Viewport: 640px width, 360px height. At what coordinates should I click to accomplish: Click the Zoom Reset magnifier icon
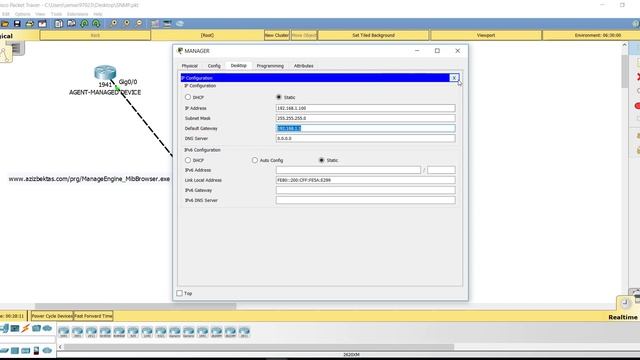coord(127,24)
